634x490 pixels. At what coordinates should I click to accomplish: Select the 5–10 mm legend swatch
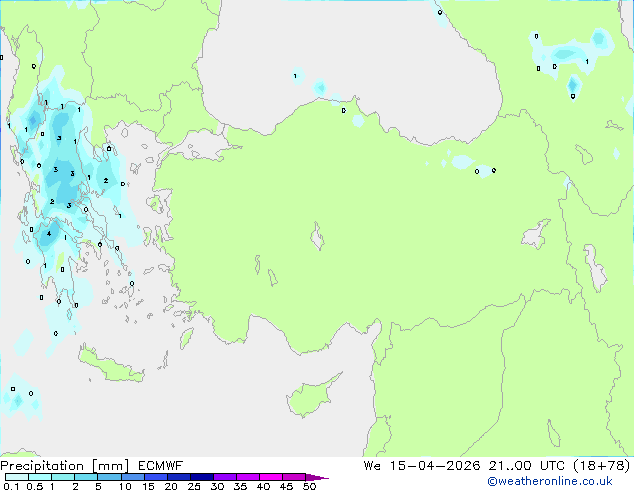tap(109, 477)
